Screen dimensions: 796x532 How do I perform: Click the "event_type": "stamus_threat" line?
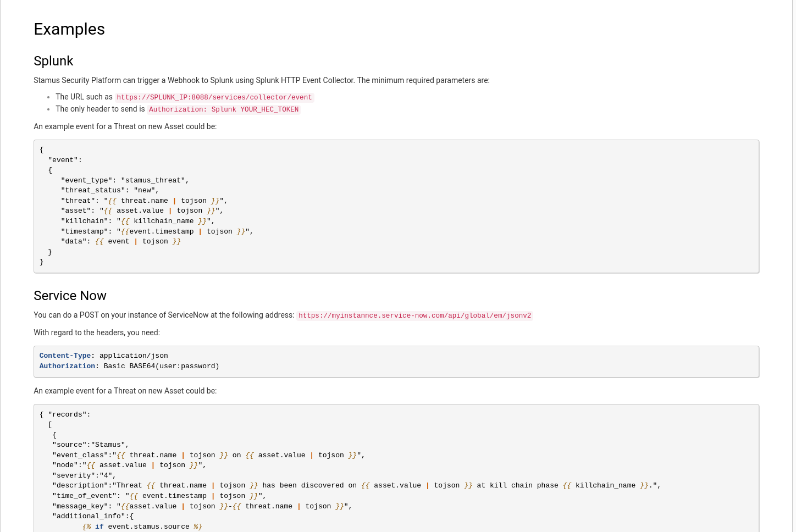[125, 180]
